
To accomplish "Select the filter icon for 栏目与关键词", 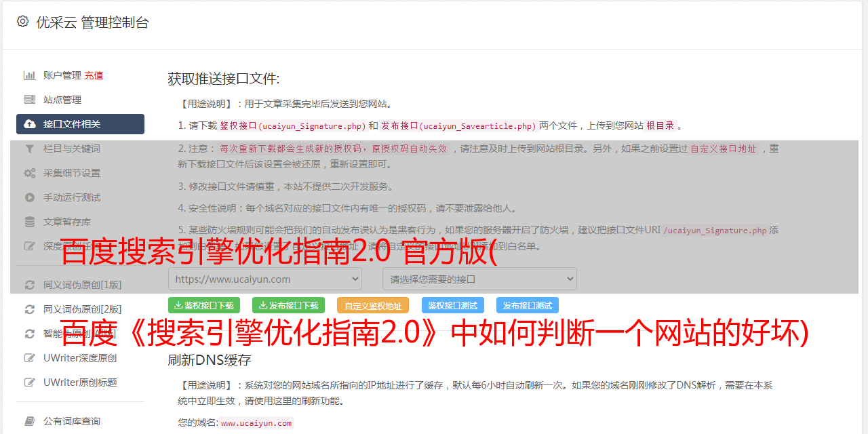I will coord(30,149).
